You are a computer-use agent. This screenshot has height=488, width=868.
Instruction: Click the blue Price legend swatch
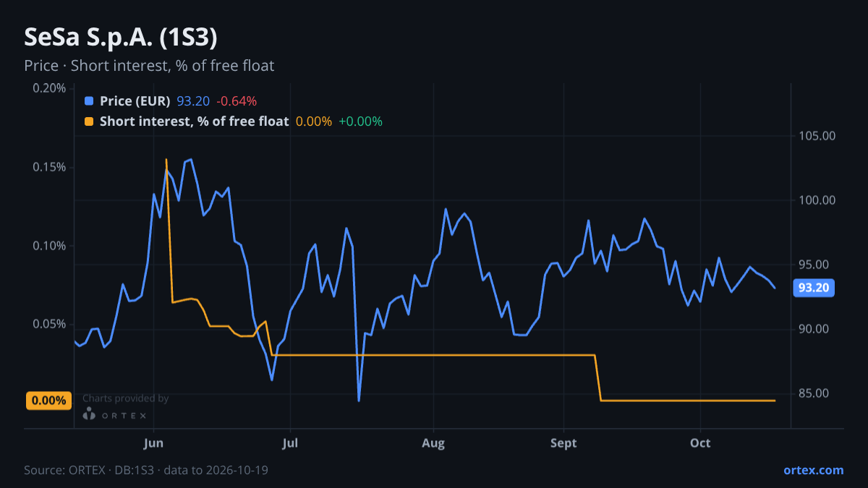[x=89, y=101]
